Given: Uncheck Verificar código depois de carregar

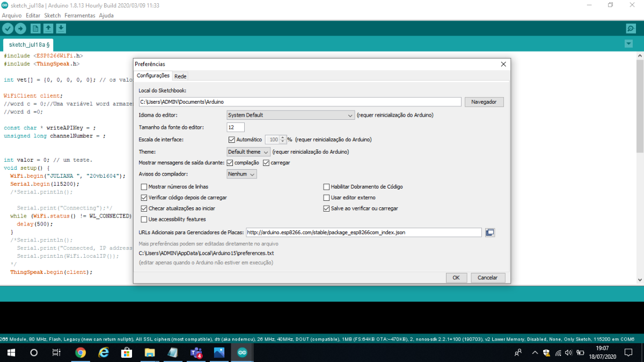Looking at the screenshot, I should [x=144, y=198].
